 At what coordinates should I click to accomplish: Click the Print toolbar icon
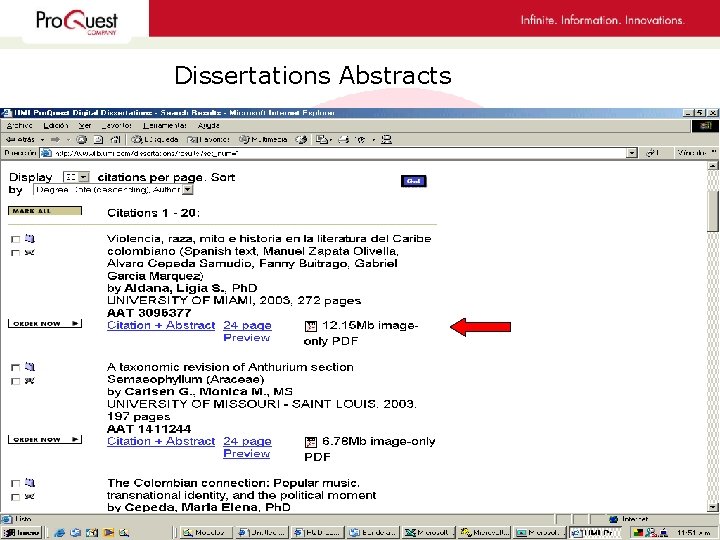[343, 139]
